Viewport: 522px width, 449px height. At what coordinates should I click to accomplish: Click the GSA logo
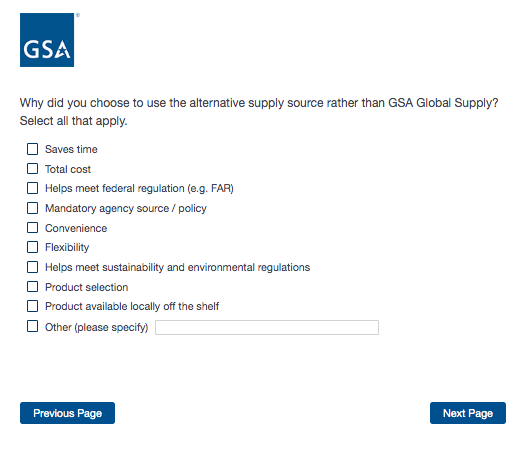click(47, 40)
